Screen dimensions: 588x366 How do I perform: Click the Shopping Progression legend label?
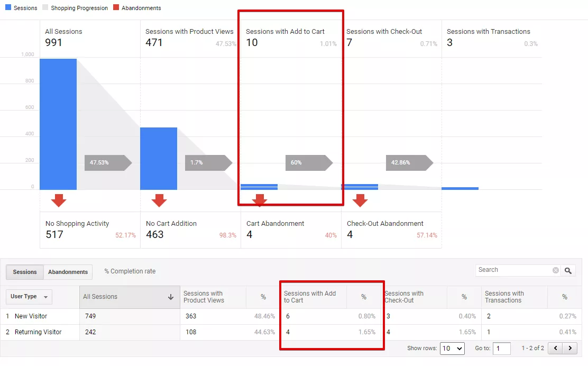79,8
